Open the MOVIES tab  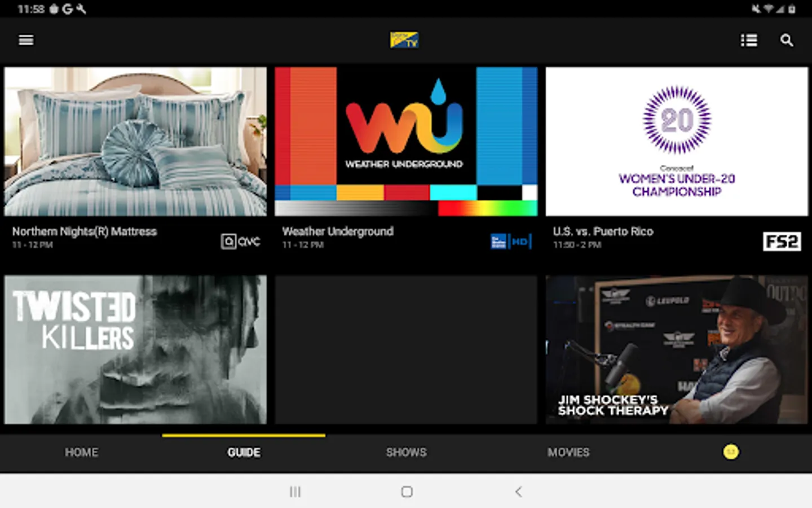tap(568, 452)
